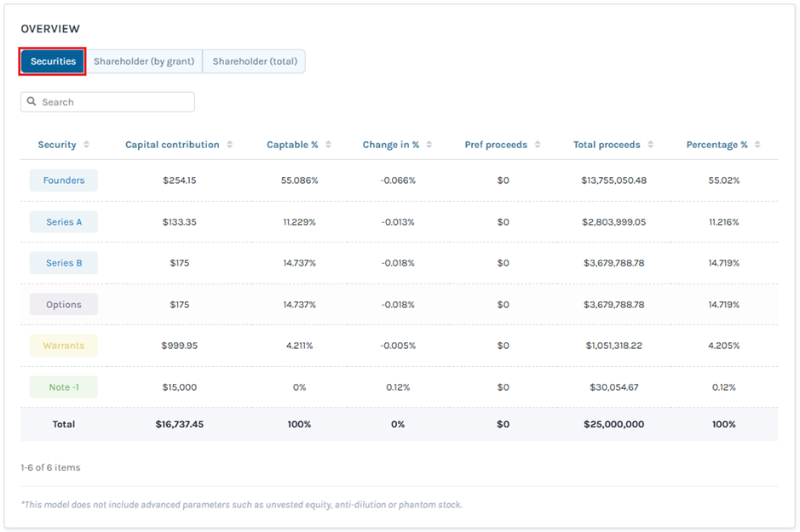The width and height of the screenshot is (800, 532).
Task: Open the Series A security tag
Action: click(x=64, y=222)
